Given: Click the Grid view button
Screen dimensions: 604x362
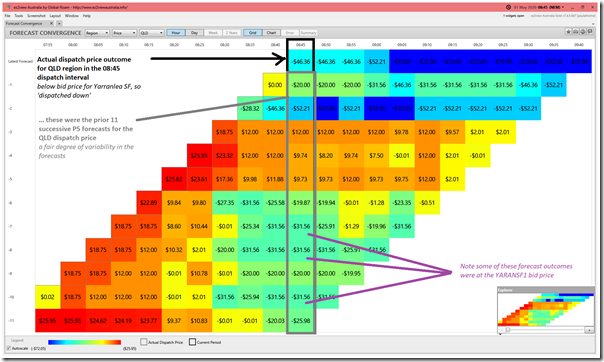Looking at the screenshot, I should [x=253, y=33].
